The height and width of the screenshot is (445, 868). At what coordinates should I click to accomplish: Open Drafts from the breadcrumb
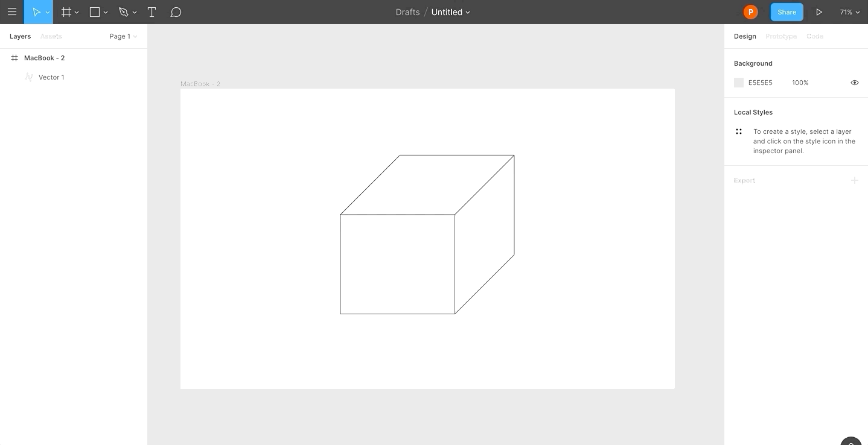point(407,12)
